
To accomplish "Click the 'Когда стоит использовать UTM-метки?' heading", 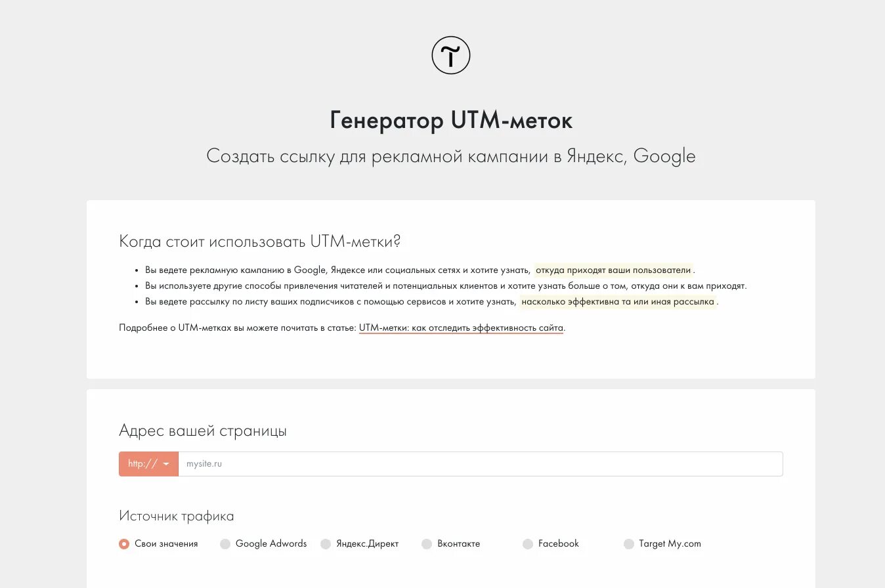I will (x=260, y=241).
